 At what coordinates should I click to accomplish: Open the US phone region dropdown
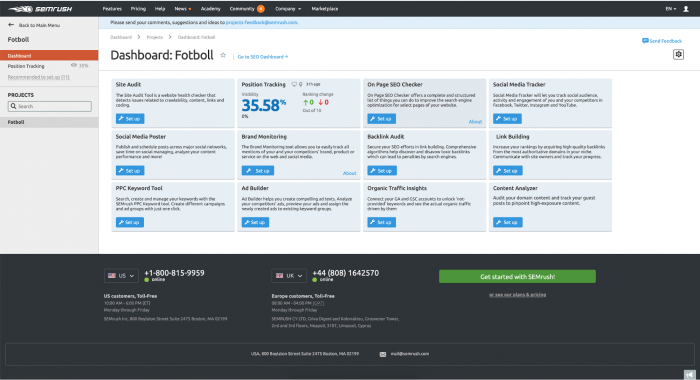pos(121,276)
